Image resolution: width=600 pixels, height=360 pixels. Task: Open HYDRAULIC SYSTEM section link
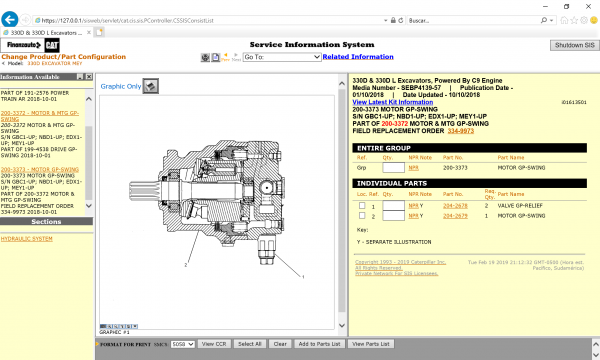(26, 239)
